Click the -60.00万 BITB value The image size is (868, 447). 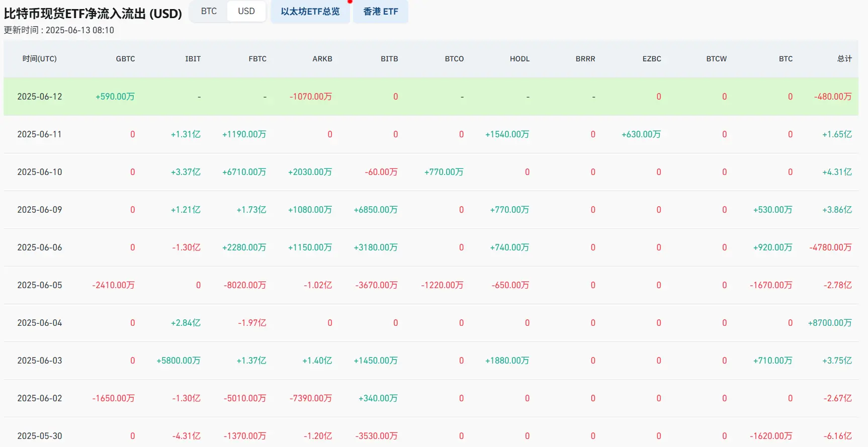[x=381, y=172]
